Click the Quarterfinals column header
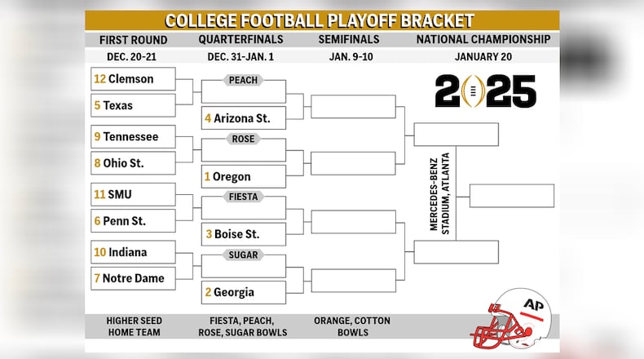644x359 pixels. [240, 40]
